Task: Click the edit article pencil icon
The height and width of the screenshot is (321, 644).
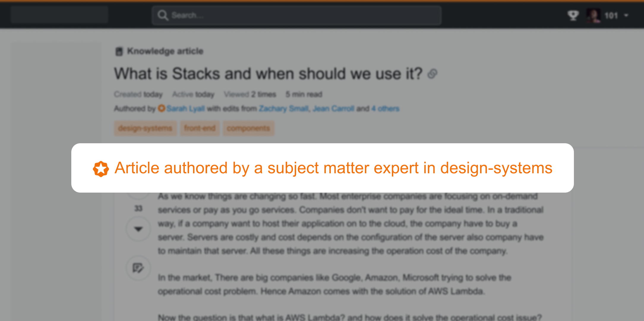Action: pyautogui.click(x=138, y=268)
